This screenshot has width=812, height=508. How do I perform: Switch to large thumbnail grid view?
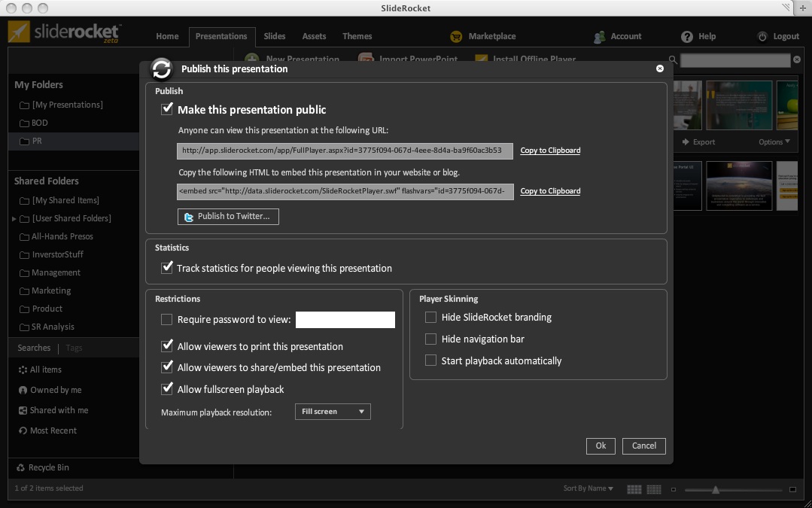click(634, 489)
